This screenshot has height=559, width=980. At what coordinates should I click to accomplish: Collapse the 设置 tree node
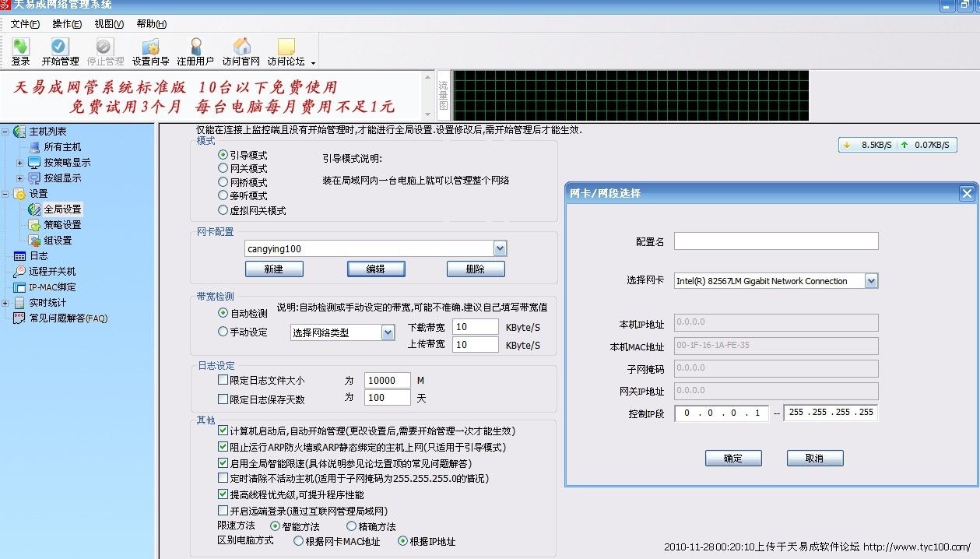5,194
